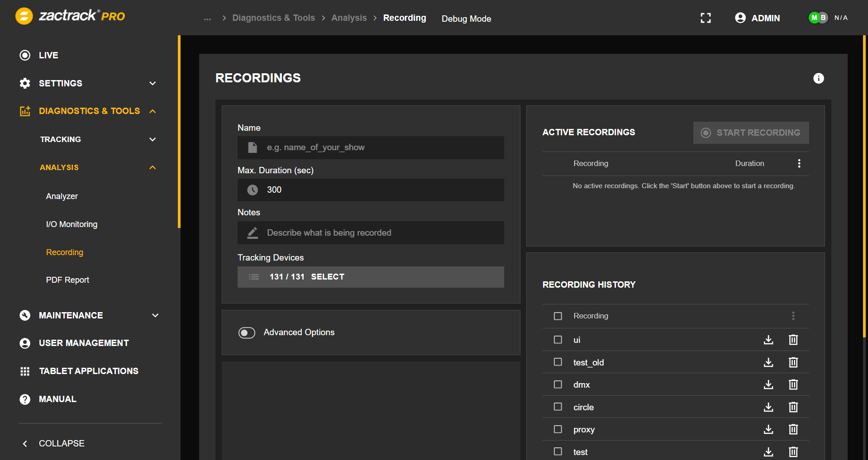868x460 pixels.
Task: Download the ui recording
Action: point(768,340)
